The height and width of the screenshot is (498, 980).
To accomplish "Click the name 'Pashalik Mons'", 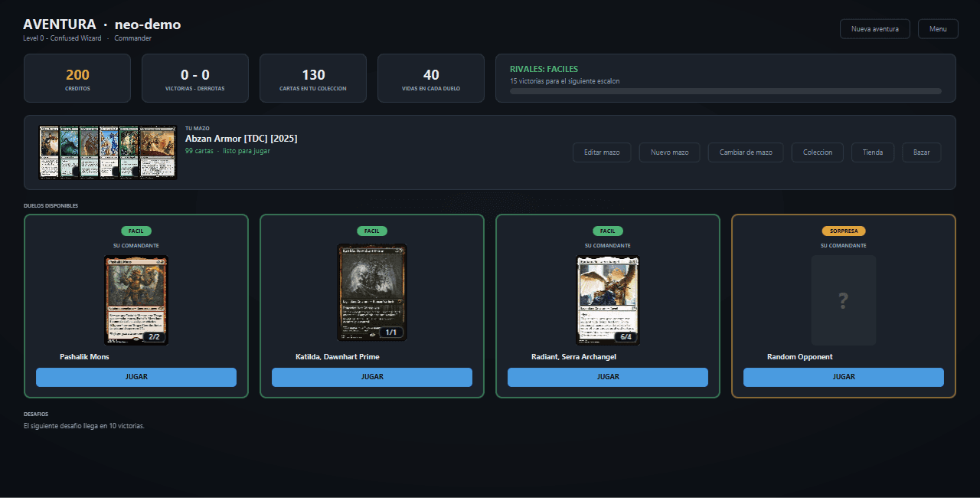I will (84, 357).
